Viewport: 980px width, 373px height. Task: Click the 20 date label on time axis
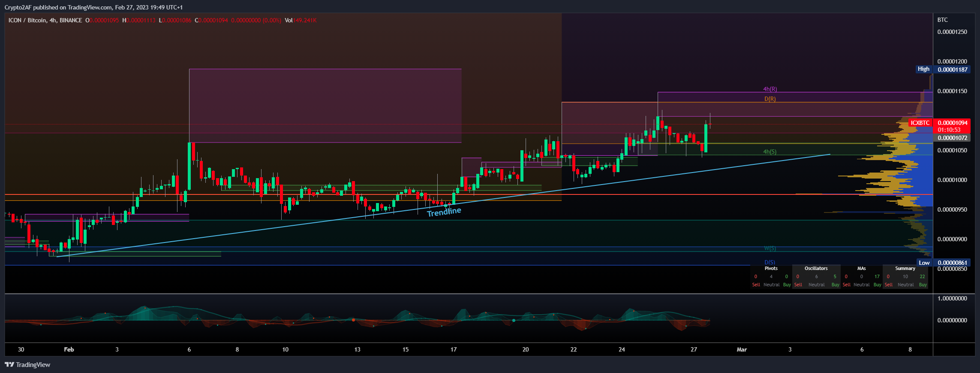526,349
